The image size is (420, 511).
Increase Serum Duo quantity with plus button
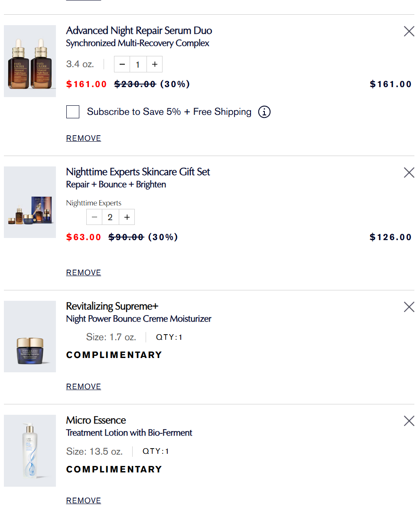[154, 65]
